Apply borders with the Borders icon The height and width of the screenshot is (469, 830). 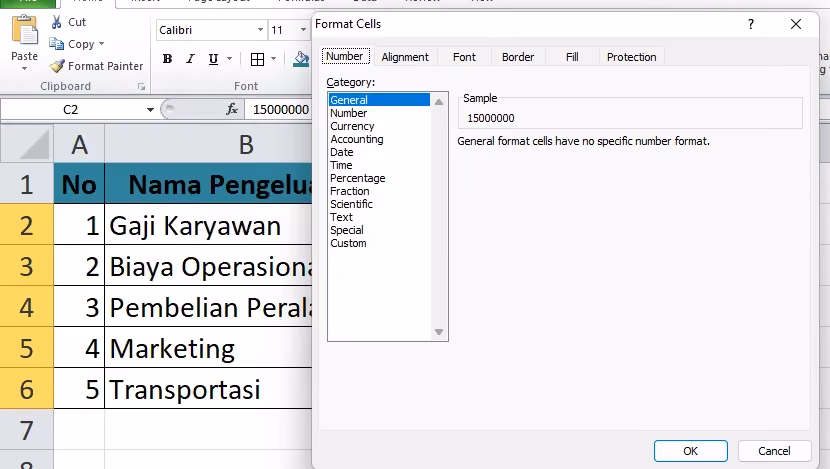click(x=257, y=59)
